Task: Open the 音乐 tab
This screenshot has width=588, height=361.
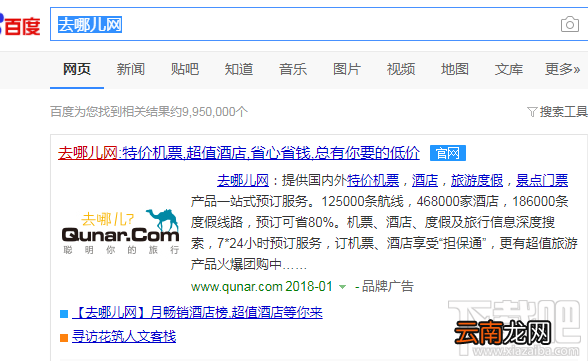Action: click(x=292, y=69)
